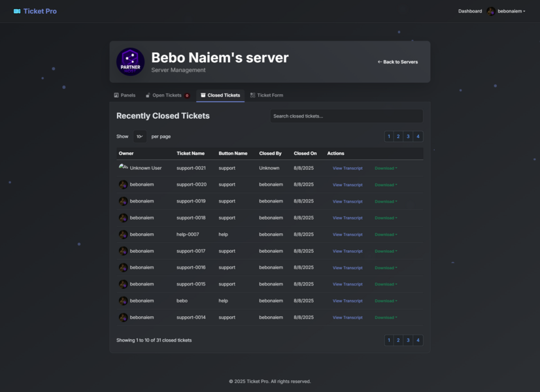The width and height of the screenshot is (540, 392).
Task: Click the Closed On column header
Action: point(305,154)
